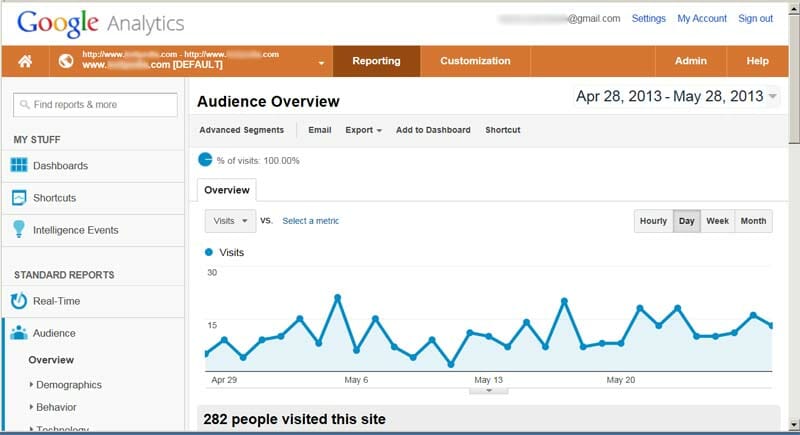Switch graph to Week view
Viewport: 800px width, 435px height.
point(717,221)
